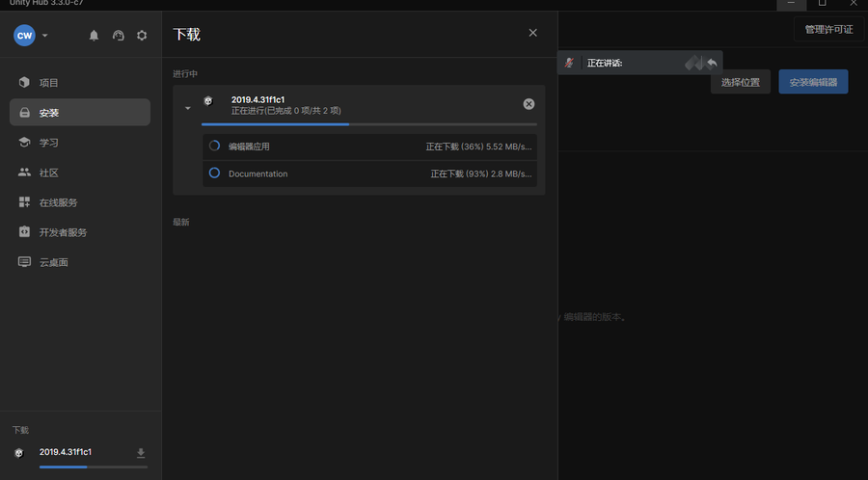
Task: Open 开发者服务 in the sidebar
Action: coord(80,232)
